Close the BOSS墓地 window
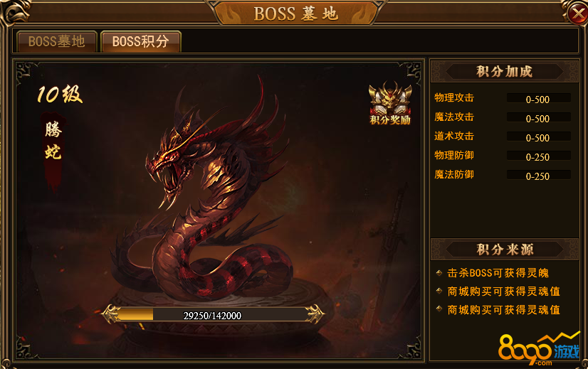The image size is (588, 369). (x=576, y=14)
